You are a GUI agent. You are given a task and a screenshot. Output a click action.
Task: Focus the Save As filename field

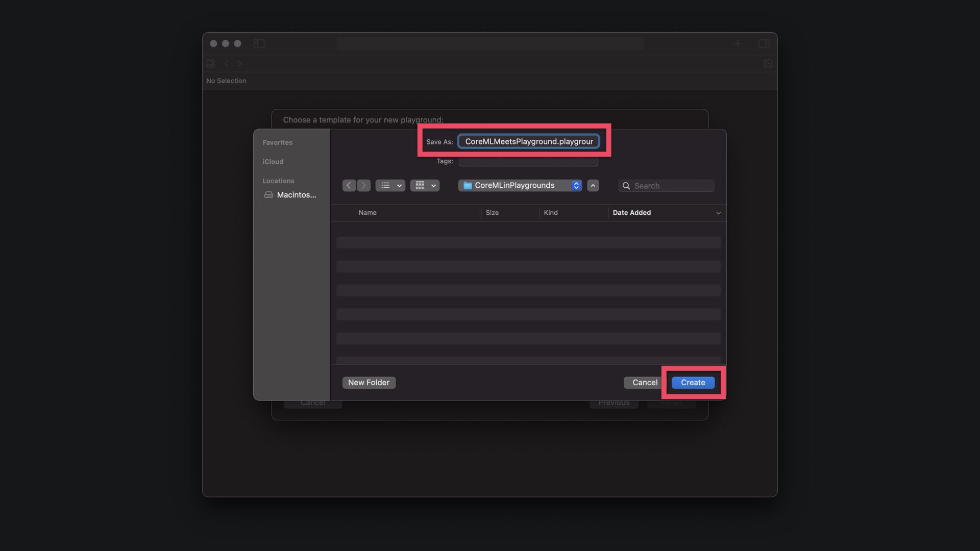coord(529,142)
